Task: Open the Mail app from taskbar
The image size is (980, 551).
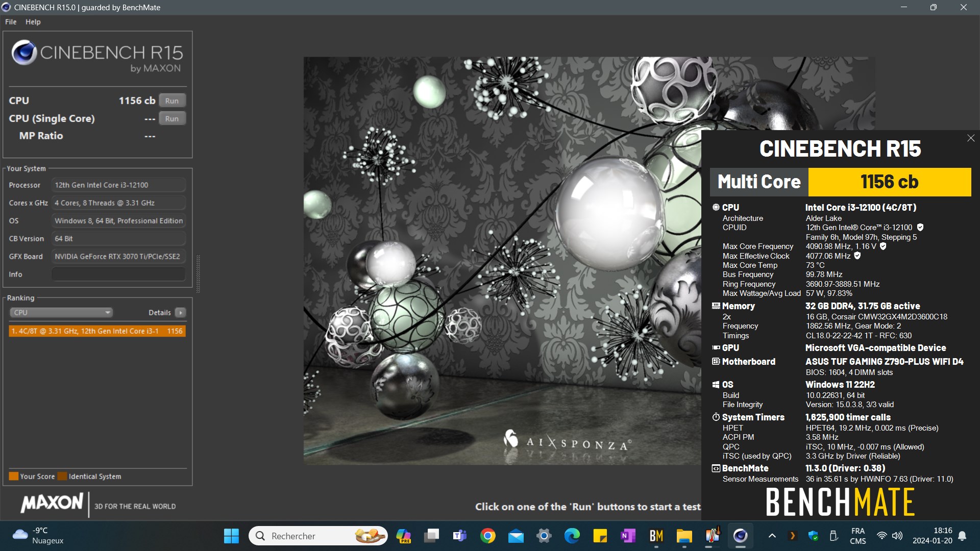Action: pos(516,536)
